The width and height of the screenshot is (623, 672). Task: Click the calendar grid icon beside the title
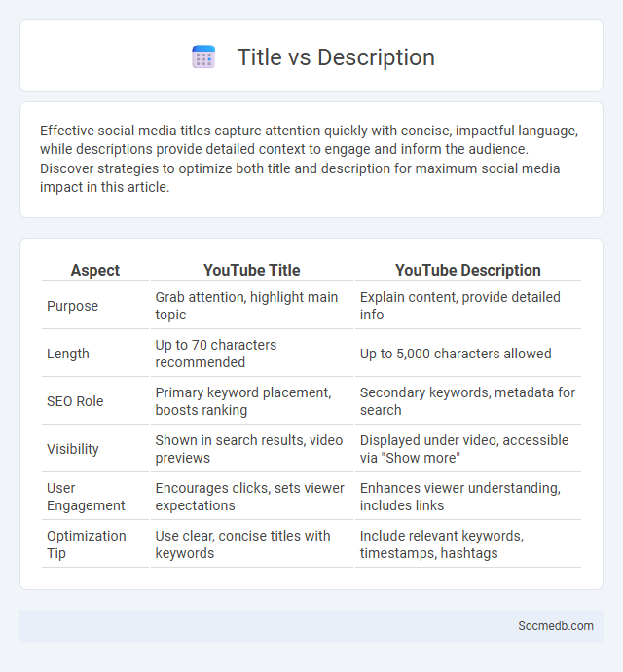click(x=203, y=57)
